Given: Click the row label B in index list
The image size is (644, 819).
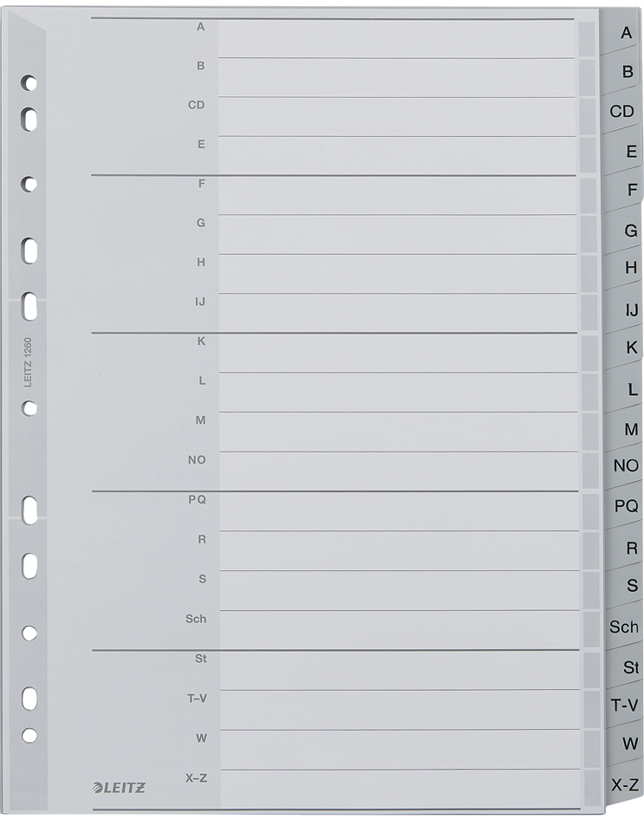Looking at the screenshot, I should click(x=200, y=66).
